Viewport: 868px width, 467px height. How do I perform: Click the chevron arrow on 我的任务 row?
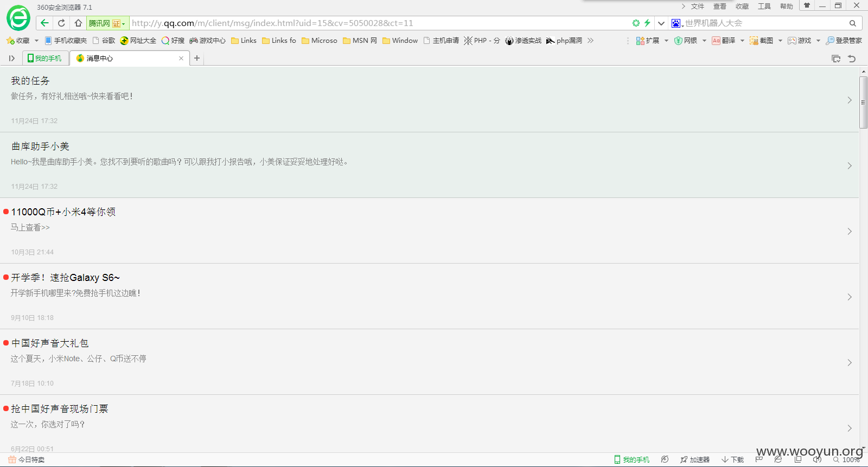(850, 100)
